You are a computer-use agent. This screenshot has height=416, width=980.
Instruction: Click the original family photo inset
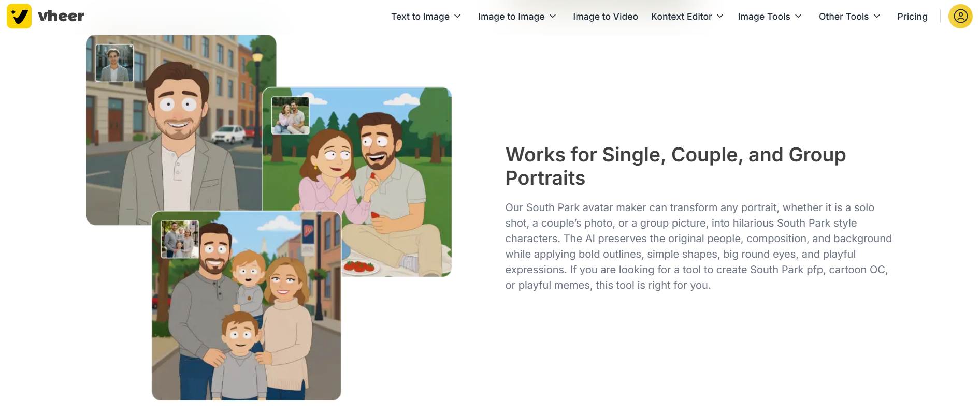(x=180, y=239)
